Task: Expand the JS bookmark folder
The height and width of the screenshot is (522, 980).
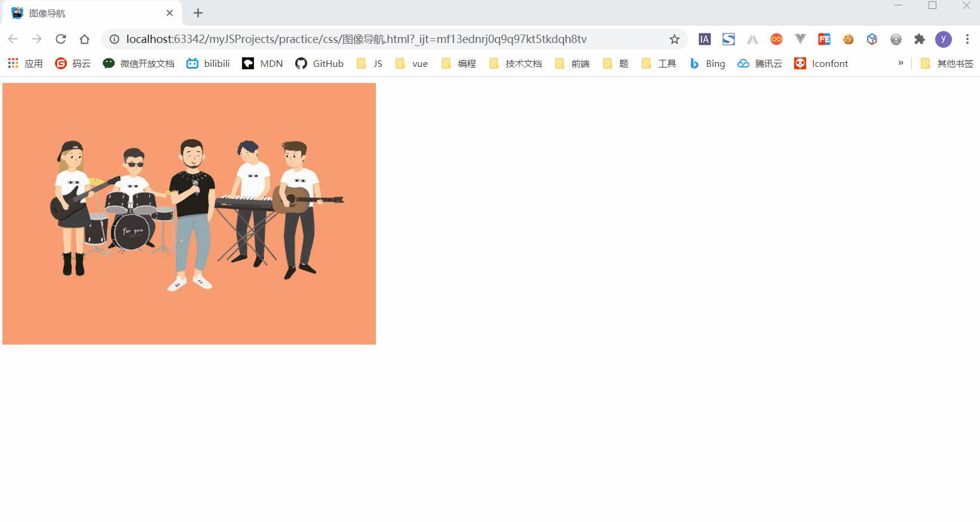Action: tap(369, 63)
